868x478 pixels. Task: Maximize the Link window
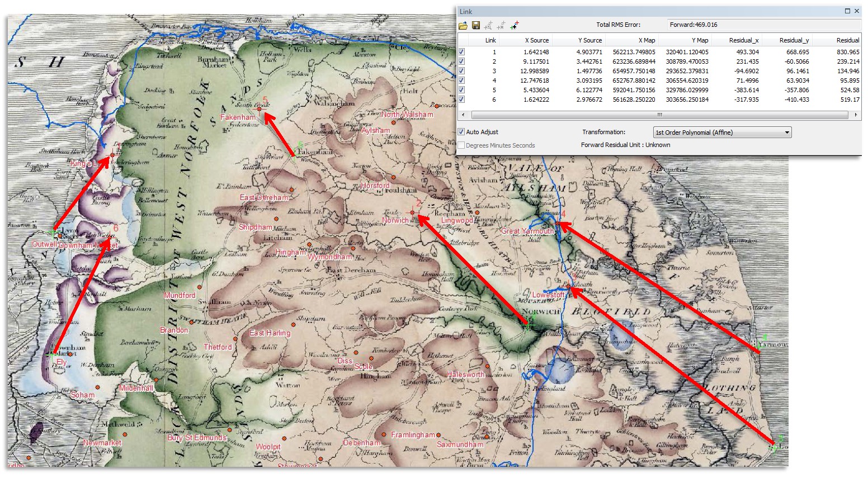(847, 11)
